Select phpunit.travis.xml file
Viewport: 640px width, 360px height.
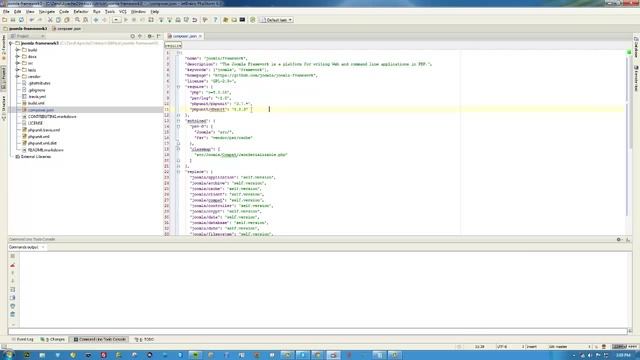click(x=44, y=130)
